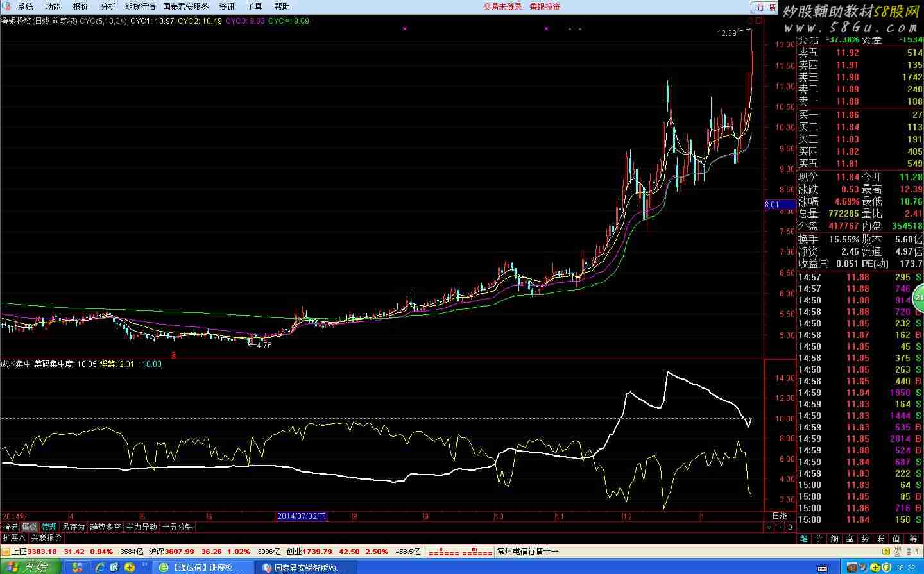Click the yellow info icon in the status bar
Viewport: 924px width, 574px height.
886,551
